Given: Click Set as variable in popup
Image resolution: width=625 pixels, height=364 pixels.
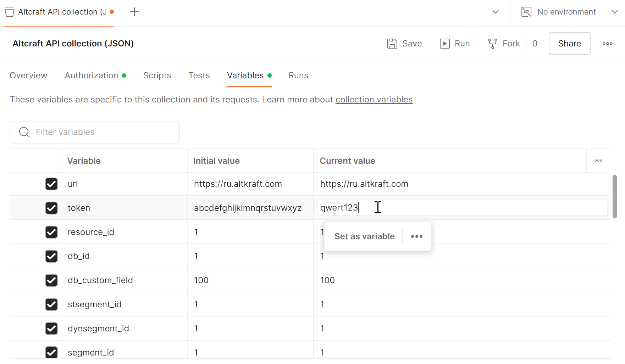Looking at the screenshot, I should coord(364,236).
